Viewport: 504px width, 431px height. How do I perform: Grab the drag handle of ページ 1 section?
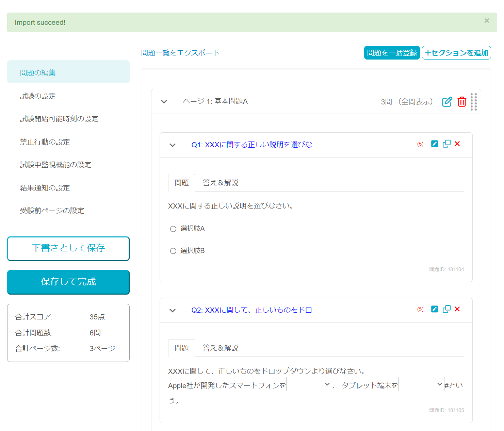474,102
